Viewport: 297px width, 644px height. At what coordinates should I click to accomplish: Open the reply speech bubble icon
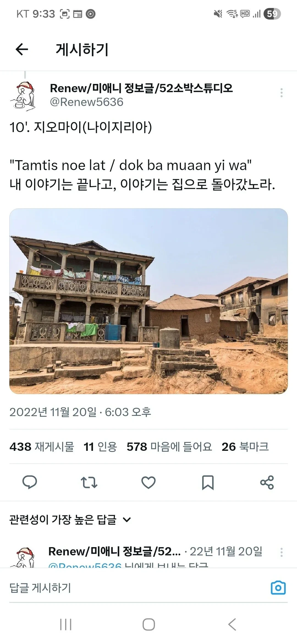tap(29, 482)
